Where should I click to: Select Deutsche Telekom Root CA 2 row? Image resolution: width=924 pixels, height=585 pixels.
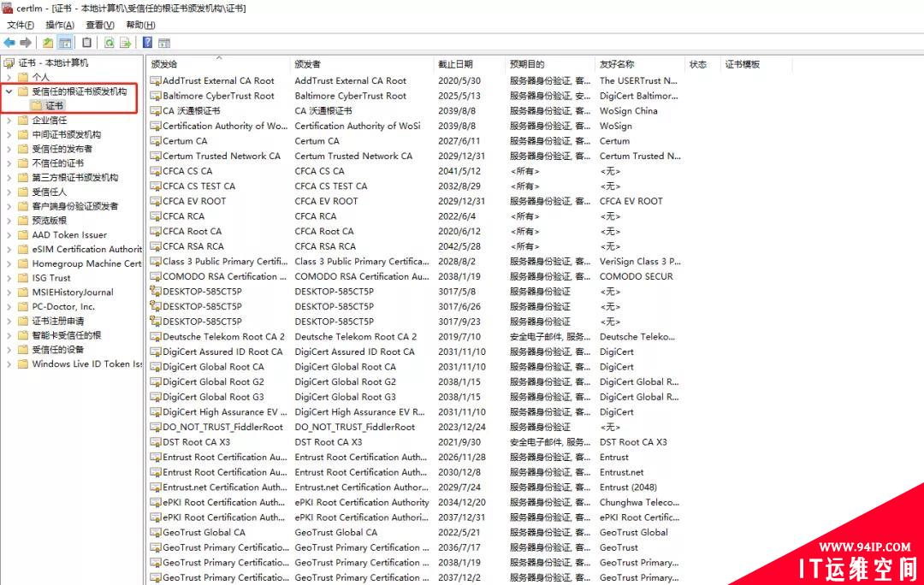pos(416,336)
